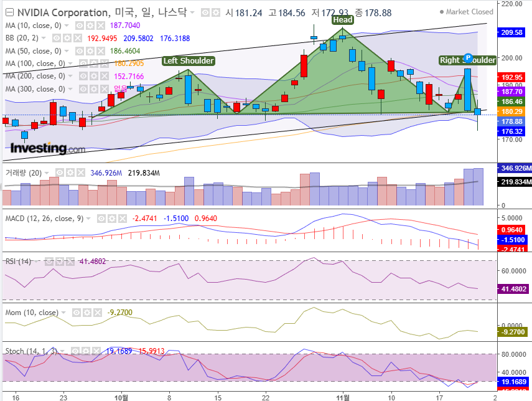Expand the MA (200, close, 0) dropdown arrow
Screen dimensions: 532x401
[70, 76]
